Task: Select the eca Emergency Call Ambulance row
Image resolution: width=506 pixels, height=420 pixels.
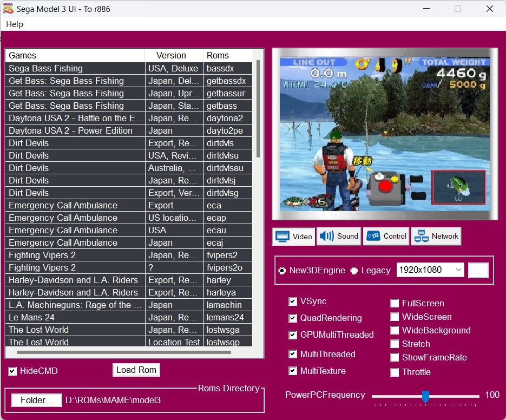Action: [x=129, y=205]
